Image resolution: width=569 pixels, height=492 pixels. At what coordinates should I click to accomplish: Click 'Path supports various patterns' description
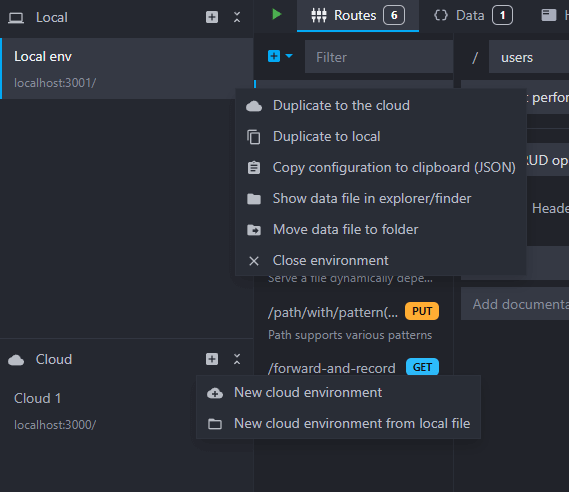coord(350,335)
